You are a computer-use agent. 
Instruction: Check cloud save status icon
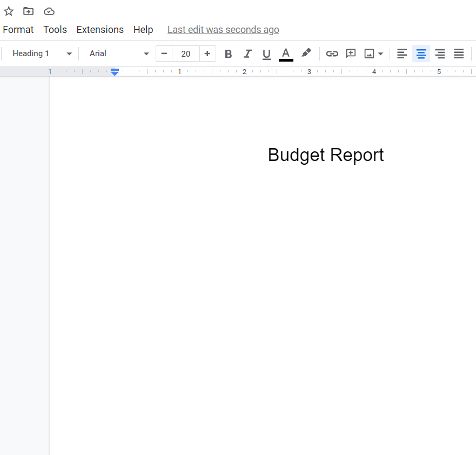tap(49, 11)
